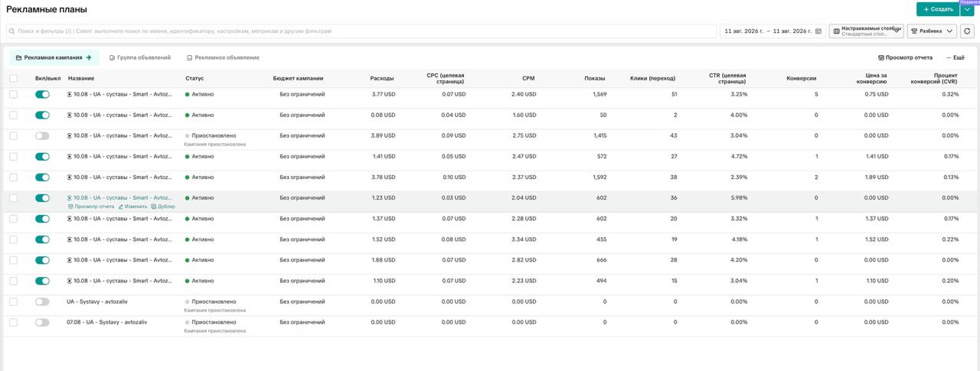This screenshot has width=980, height=371.
Task: Open the dropdown arrow next to Создать
Action: (967, 9)
